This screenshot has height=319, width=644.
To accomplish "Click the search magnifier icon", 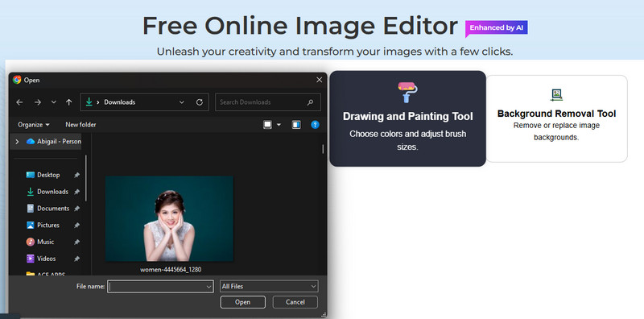I will pos(311,102).
